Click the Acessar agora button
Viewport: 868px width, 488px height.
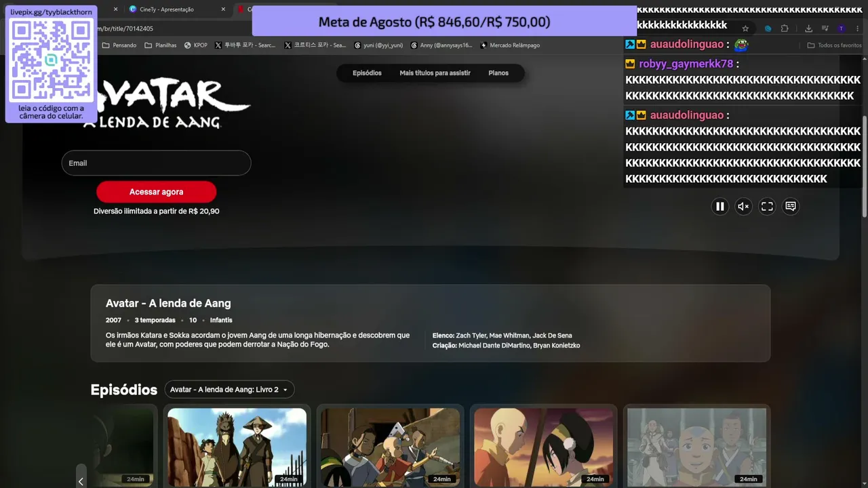(x=156, y=192)
